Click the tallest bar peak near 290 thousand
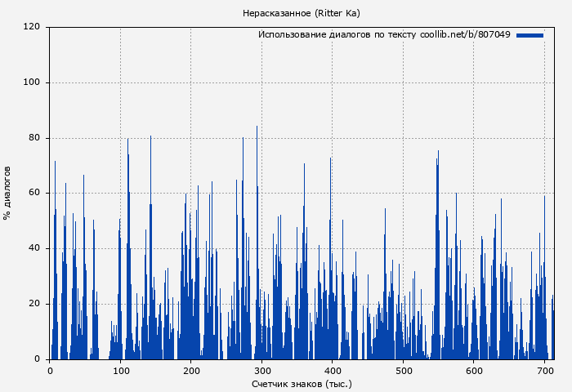Image resolution: width=572 pixels, height=392 pixels. [257, 127]
